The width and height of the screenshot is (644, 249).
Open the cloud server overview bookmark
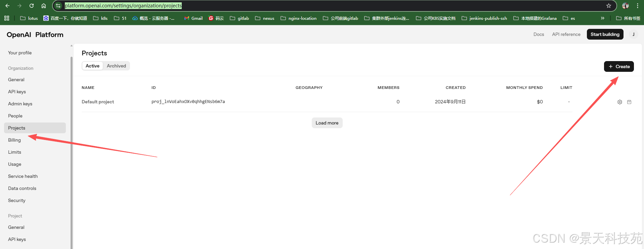(x=154, y=18)
